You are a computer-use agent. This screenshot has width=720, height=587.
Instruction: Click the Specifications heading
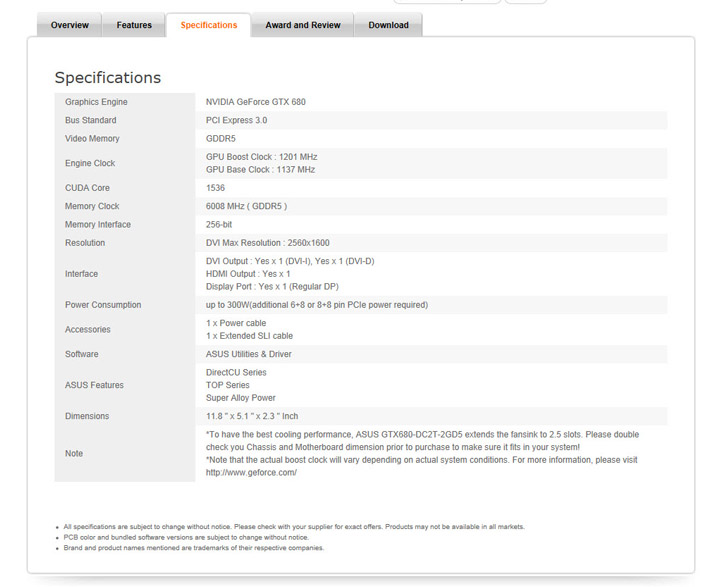(108, 78)
